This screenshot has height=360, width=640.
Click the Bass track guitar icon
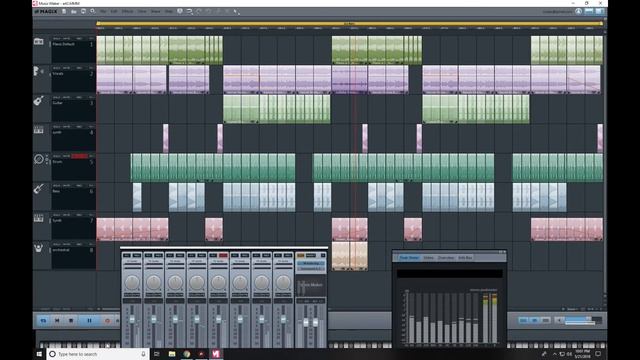tap(38, 189)
